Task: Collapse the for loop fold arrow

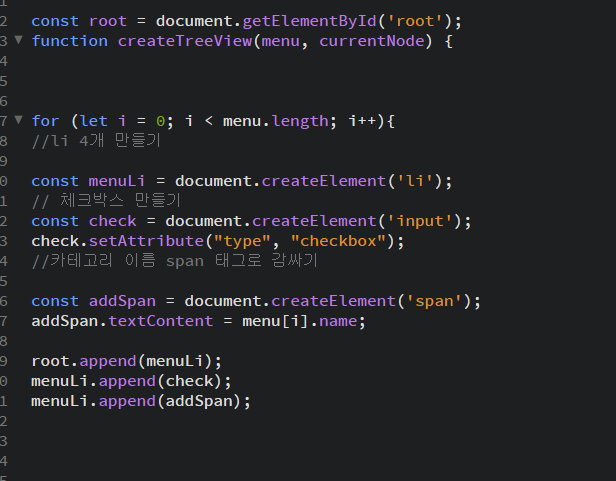Action: tap(18, 119)
